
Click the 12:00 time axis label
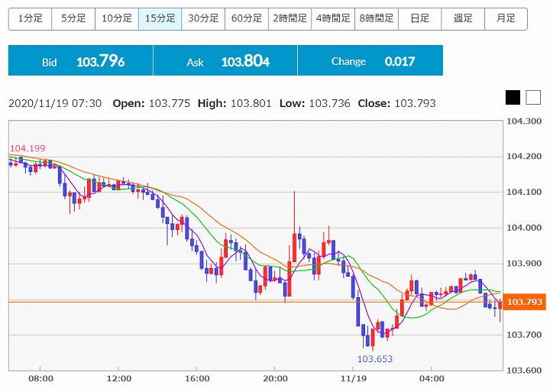point(119,379)
